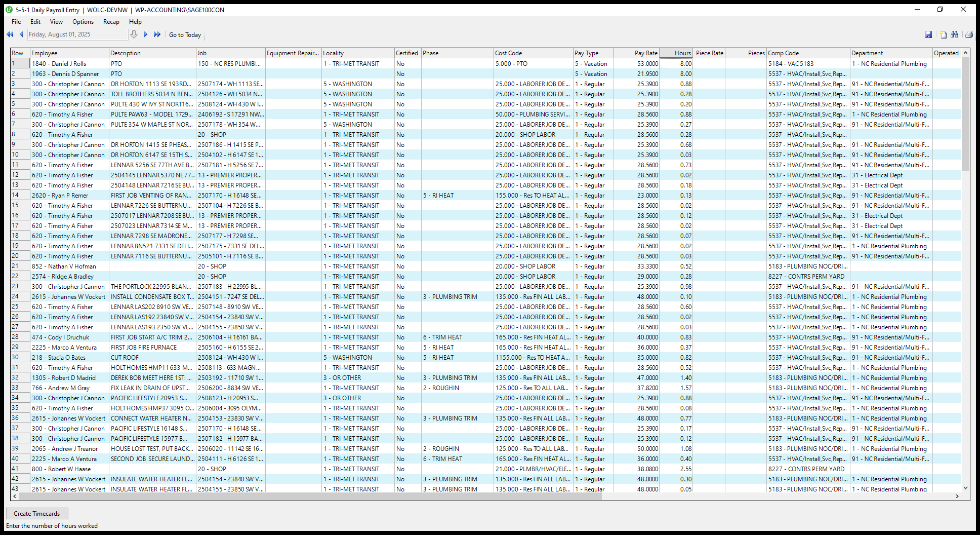The height and width of the screenshot is (535, 980).
Task: Click the vertical scrollbar down arrow
Action: pos(965,488)
